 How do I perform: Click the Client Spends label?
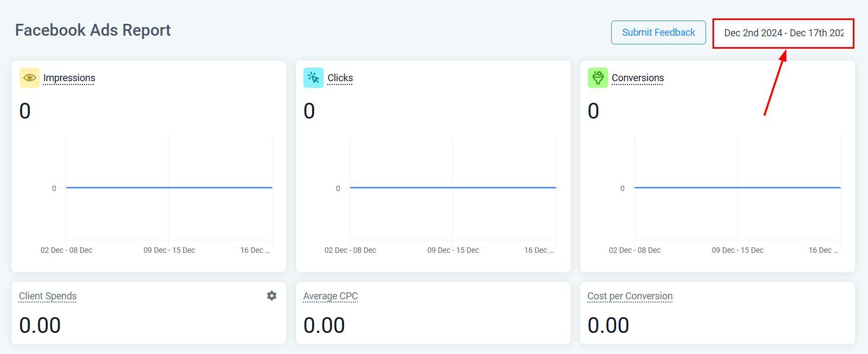coord(48,296)
